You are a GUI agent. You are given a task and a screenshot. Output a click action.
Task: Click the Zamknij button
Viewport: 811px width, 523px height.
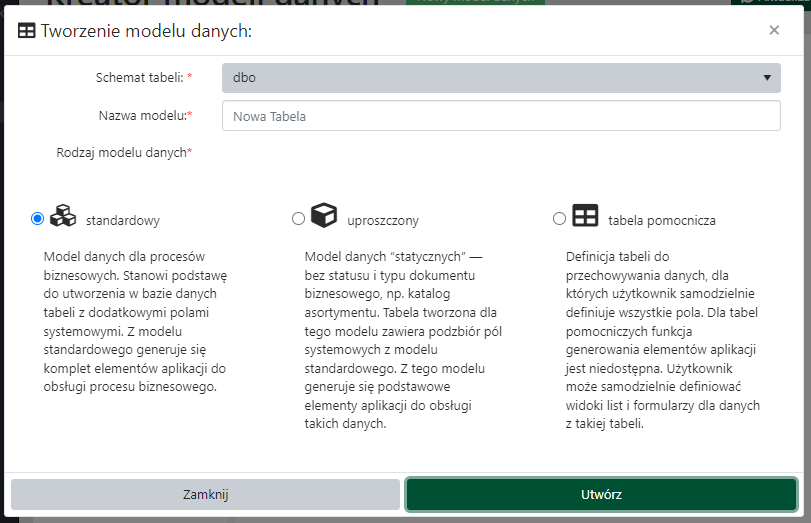pos(205,495)
